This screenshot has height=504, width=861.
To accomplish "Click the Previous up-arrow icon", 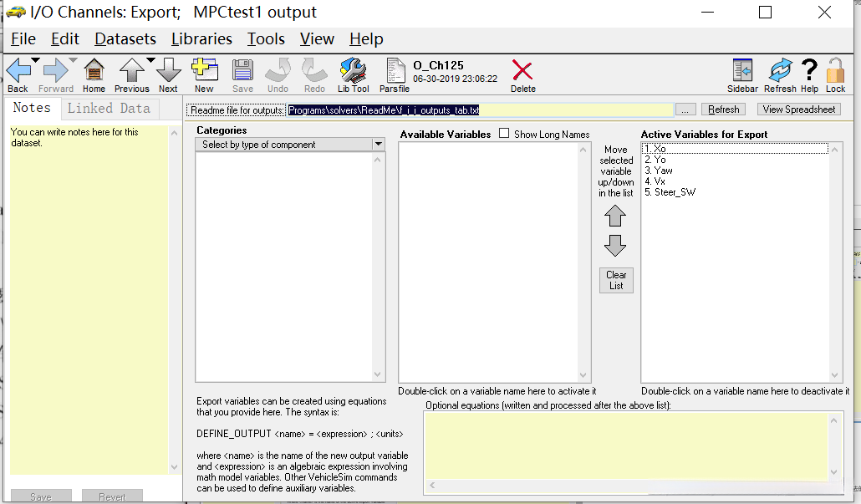I will point(132,71).
